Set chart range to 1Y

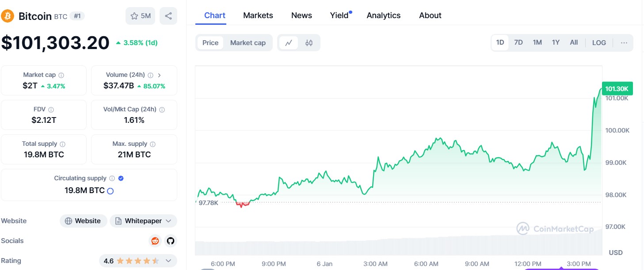pyautogui.click(x=556, y=43)
